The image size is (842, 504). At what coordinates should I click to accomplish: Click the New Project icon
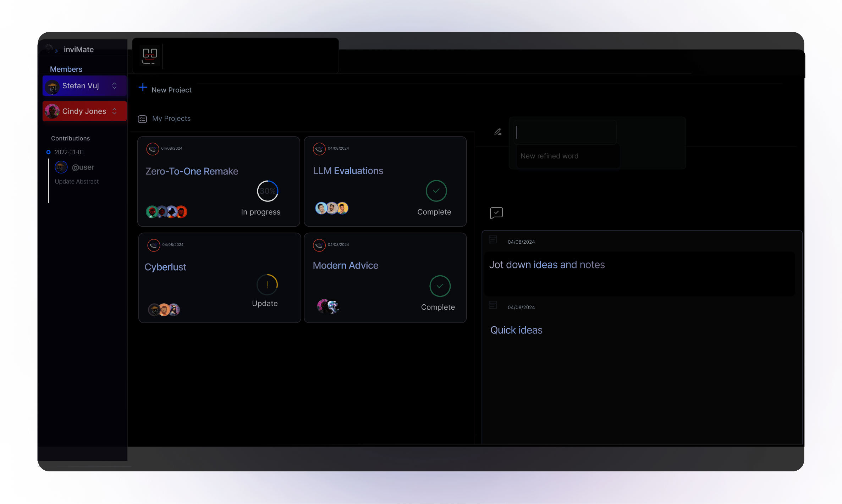point(142,89)
